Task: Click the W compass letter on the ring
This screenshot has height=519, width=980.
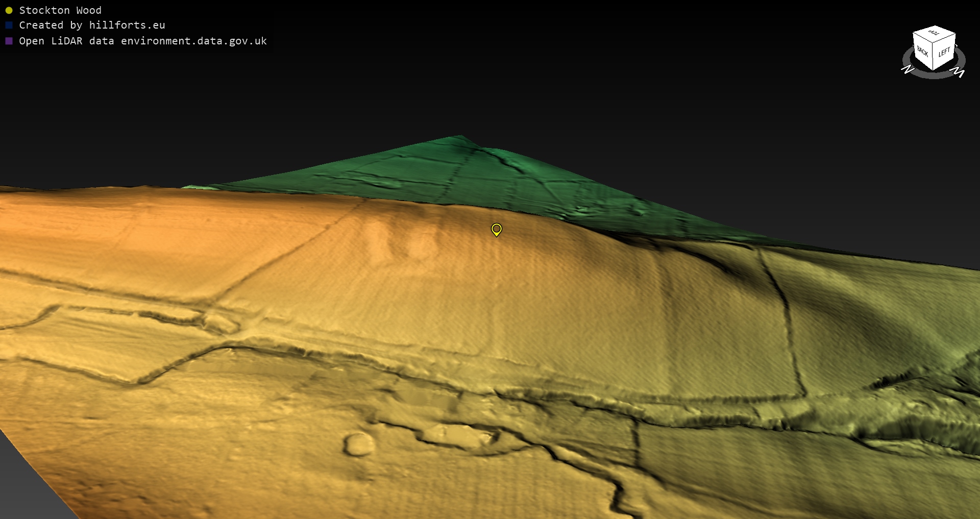Action: point(959,73)
